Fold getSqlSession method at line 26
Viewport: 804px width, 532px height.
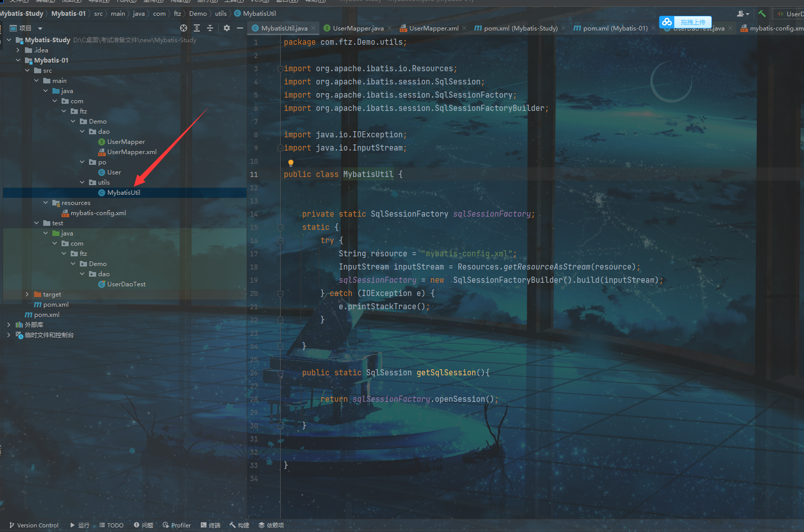[280, 373]
